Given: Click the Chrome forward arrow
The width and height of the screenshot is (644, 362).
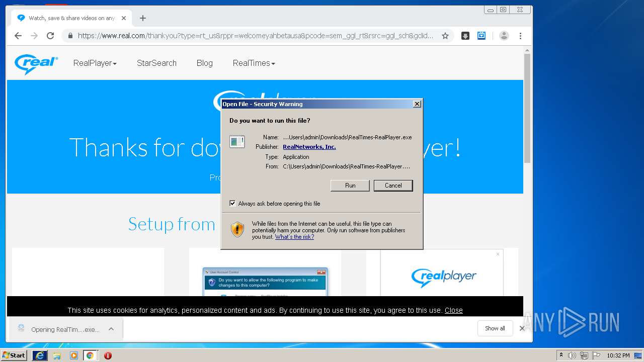Looking at the screenshot, I should point(34,36).
